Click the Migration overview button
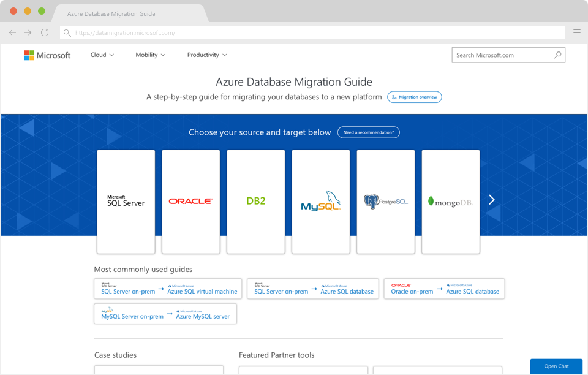This screenshot has width=588, height=375. click(415, 97)
